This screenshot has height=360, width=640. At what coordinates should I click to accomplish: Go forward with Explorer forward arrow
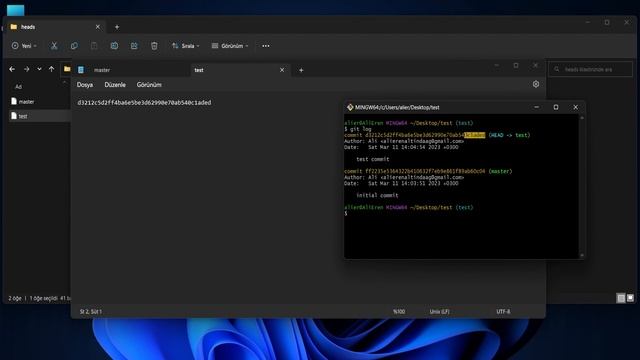(27, 69)
